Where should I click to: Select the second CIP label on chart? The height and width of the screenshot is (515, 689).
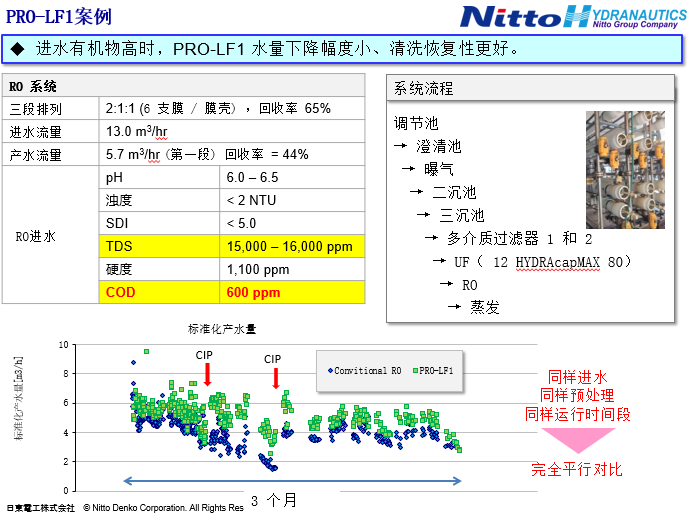pos(272,359)
